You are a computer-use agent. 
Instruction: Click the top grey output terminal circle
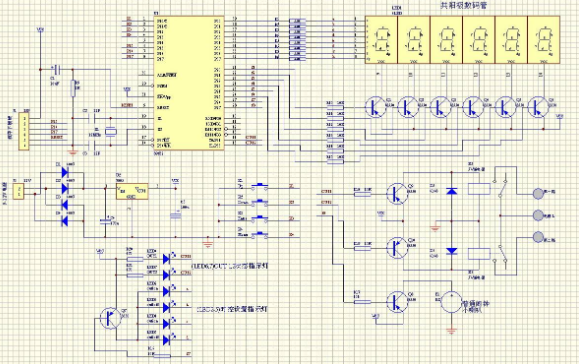tap(538, 193)
